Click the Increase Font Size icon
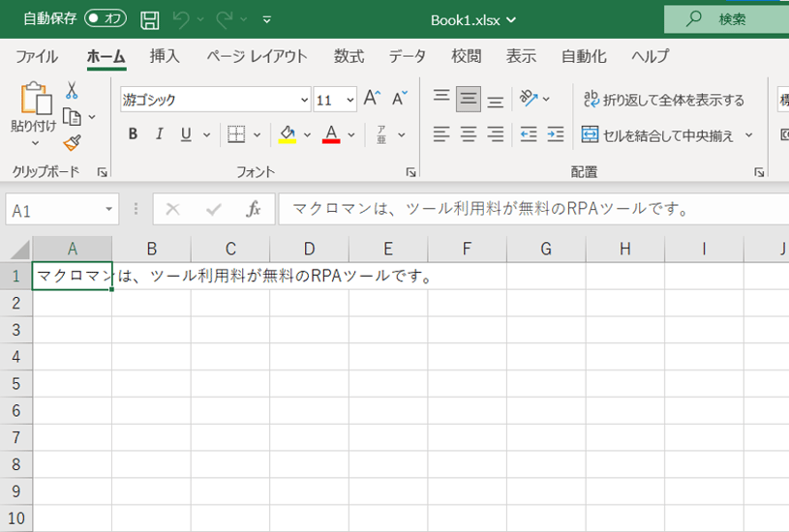 tap(373, 98)
